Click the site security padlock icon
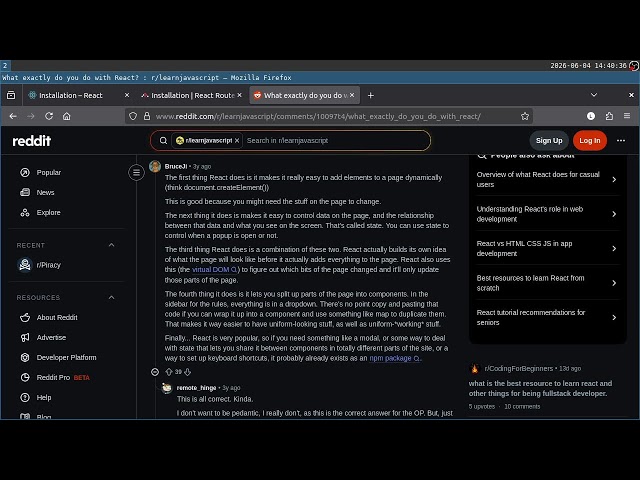Screen dimensions: 640x480 coord(147,116)
